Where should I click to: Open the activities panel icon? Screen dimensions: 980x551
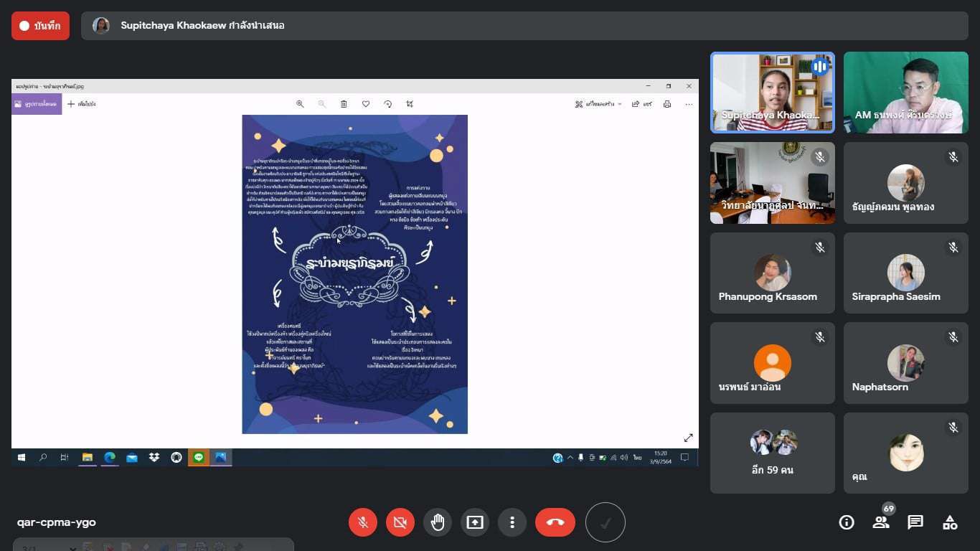[950, 522]
